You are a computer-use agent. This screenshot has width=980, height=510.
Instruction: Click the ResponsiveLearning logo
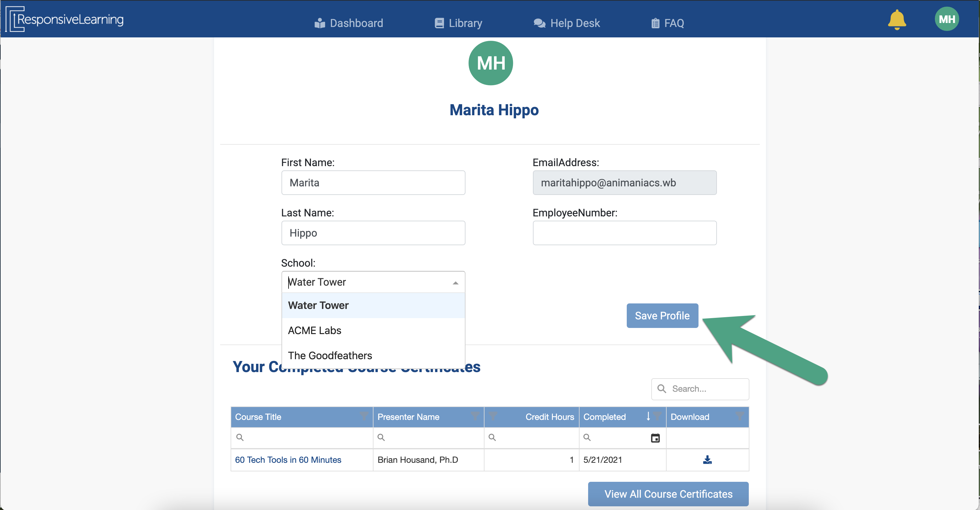click(x=65, y=19)
